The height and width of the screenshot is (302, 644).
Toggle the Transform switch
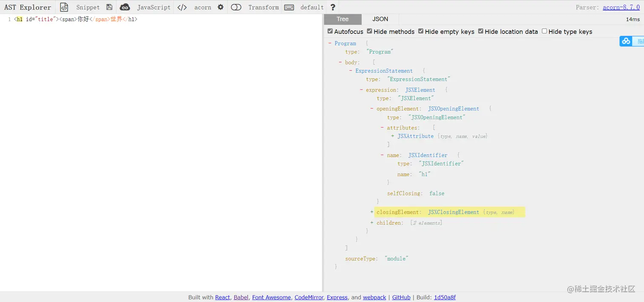point(236,7)
